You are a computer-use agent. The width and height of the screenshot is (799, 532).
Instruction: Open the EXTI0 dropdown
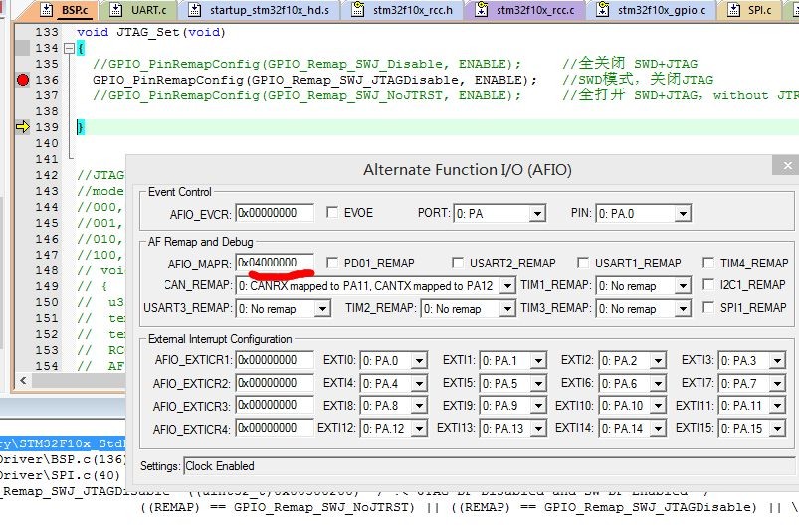[393, 360]
